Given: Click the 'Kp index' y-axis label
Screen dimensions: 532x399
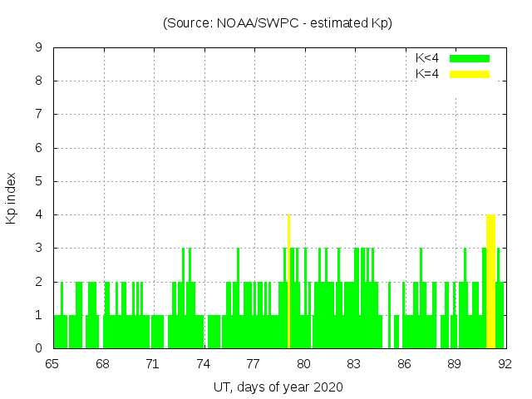Looking at the screenshot, I should tap(12, 199).
